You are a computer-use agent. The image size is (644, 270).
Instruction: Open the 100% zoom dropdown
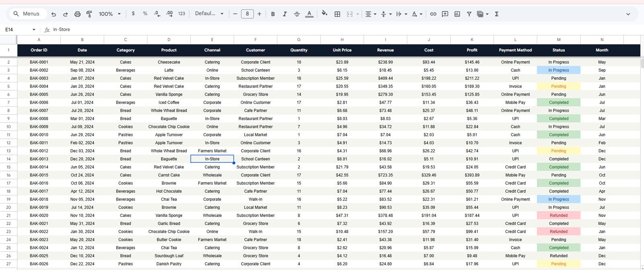110,14
